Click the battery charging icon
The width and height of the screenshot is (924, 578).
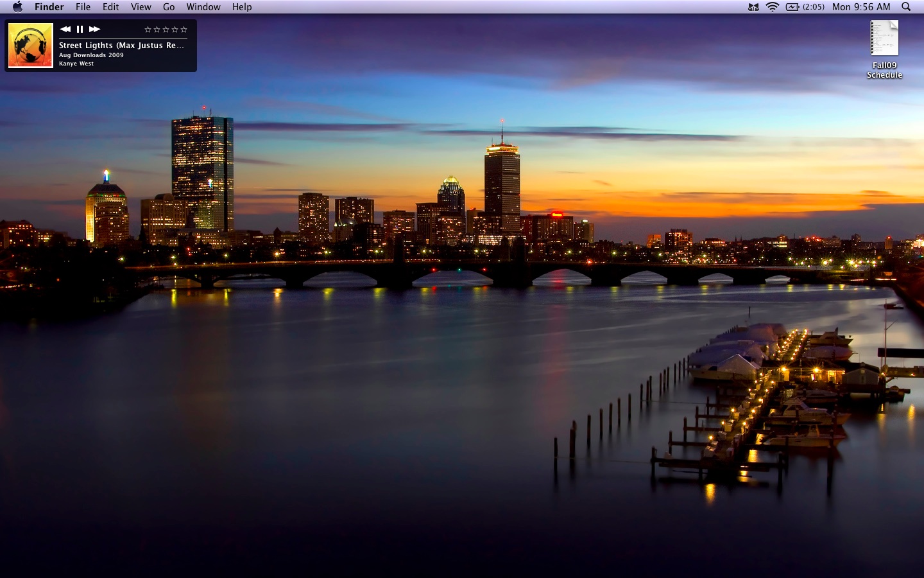[x=792, y=6]
